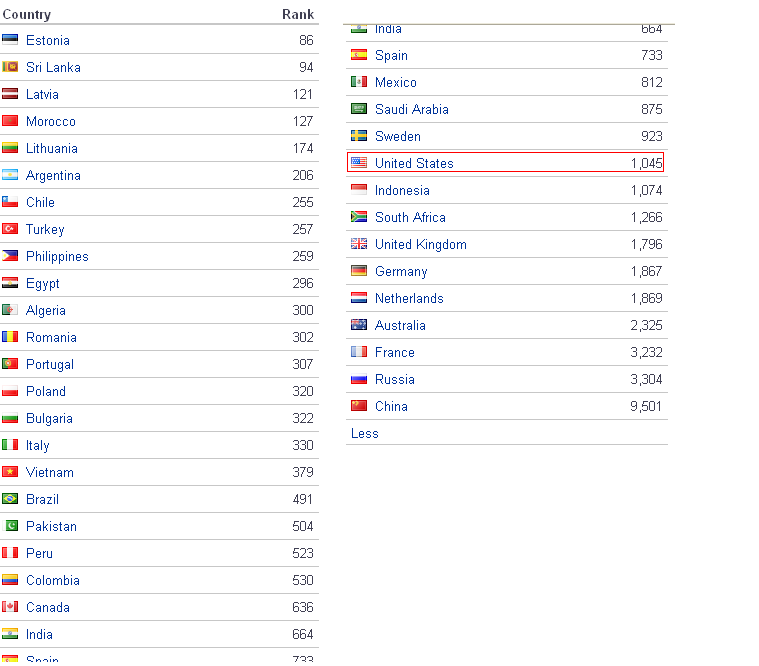759x666 pixels.
Task: Open the Netherlands country link
Action: 409,298
